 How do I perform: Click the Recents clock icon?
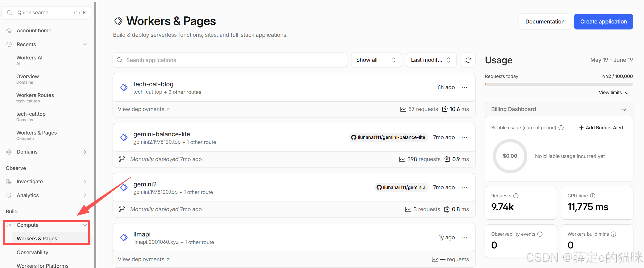(x=9, y=44)
